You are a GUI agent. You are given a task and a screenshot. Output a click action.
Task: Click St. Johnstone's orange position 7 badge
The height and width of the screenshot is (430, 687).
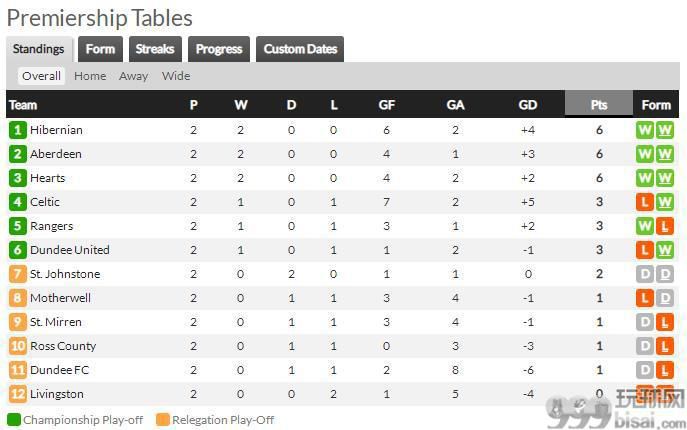(18, 274)
